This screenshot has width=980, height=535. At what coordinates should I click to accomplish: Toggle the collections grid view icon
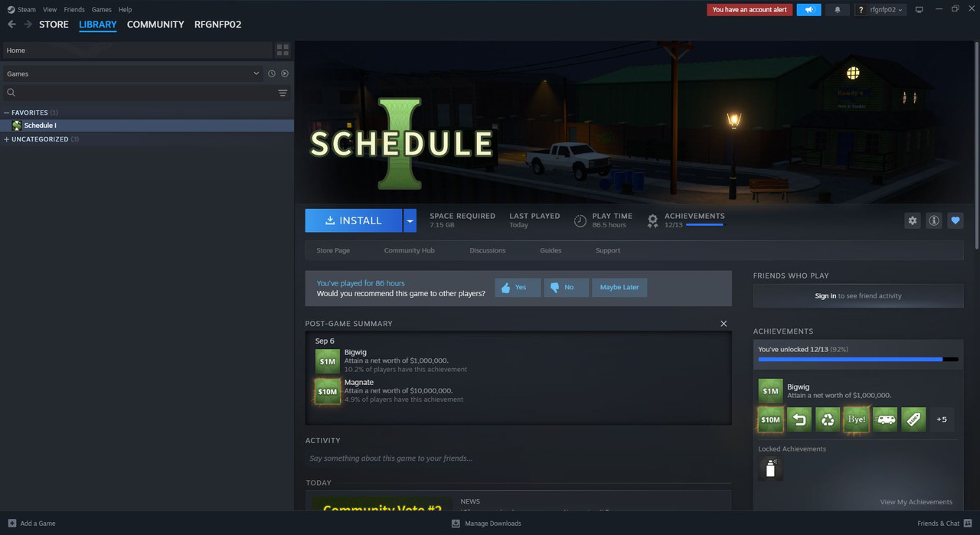(x=283, y=50)
